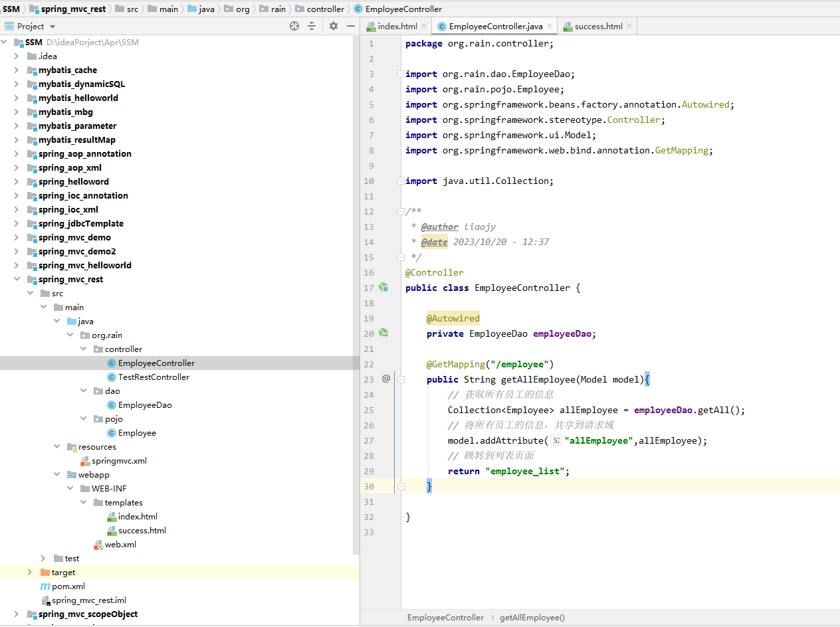Screen dimensions: 840x627
Task: Open Project panel settings gear
Action: [334, 26]
